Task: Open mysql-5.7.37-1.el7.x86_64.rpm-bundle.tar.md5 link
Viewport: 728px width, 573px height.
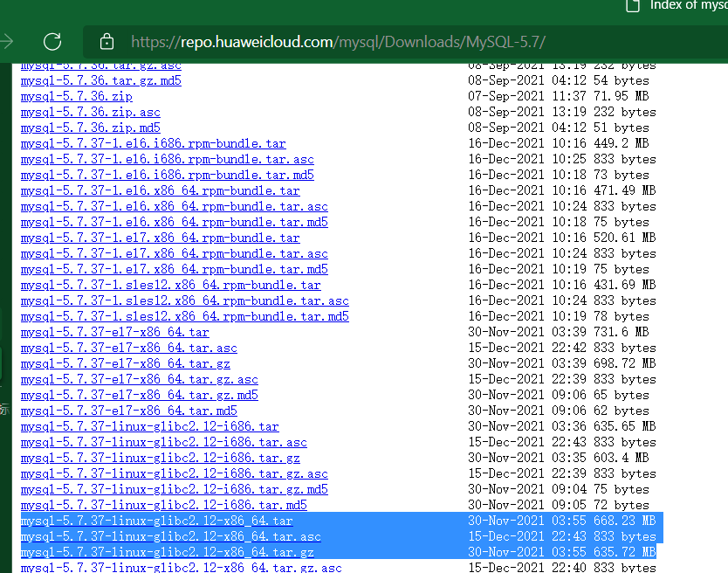Action: pos(174,270)
